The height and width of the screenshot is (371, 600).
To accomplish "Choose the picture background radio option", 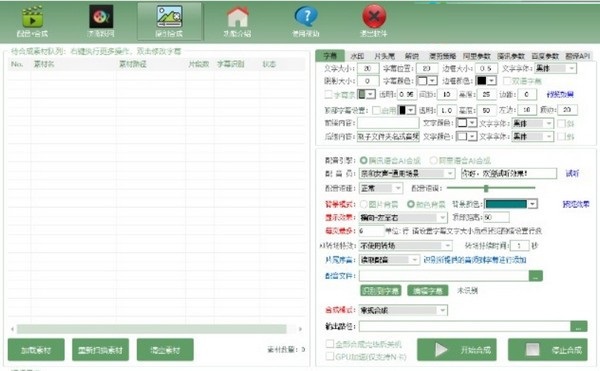I will tap(363, 204).
